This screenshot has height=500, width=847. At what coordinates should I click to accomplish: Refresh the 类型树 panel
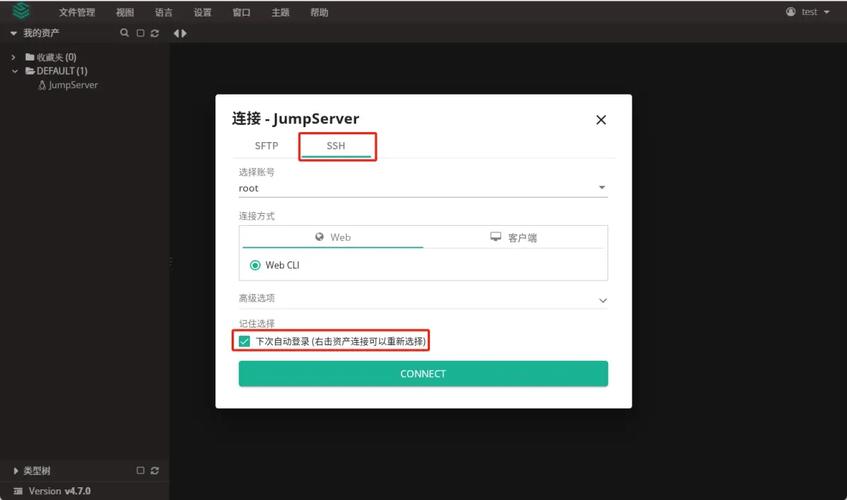click(155, 470)
